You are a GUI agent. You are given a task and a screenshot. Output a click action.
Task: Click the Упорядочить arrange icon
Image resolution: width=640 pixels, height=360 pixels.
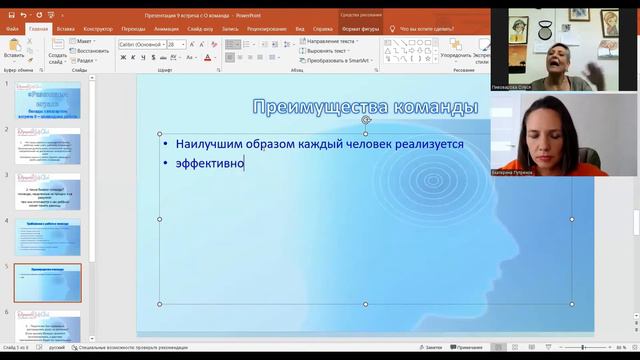[456, 44]
